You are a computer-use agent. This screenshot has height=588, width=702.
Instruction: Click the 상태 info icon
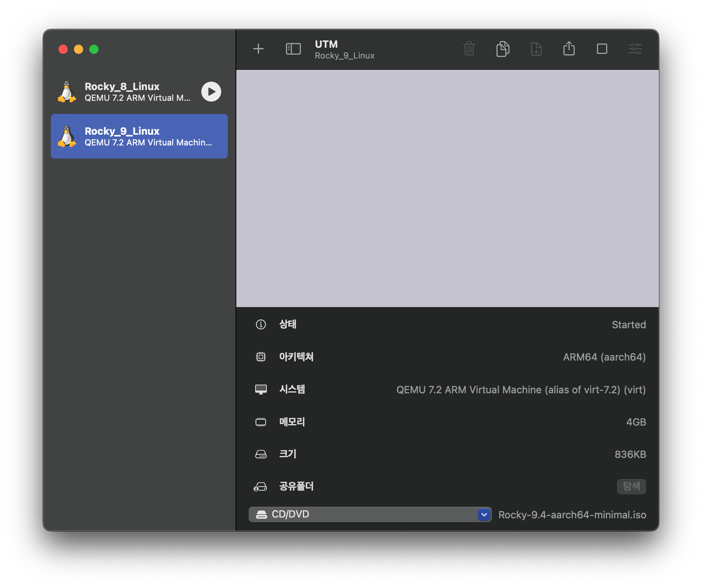(x=261, y=324)
